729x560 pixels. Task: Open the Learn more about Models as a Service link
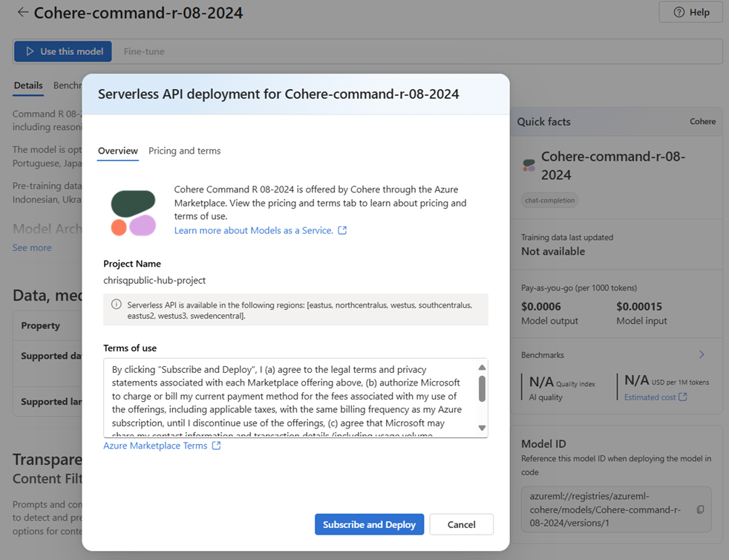253,230
